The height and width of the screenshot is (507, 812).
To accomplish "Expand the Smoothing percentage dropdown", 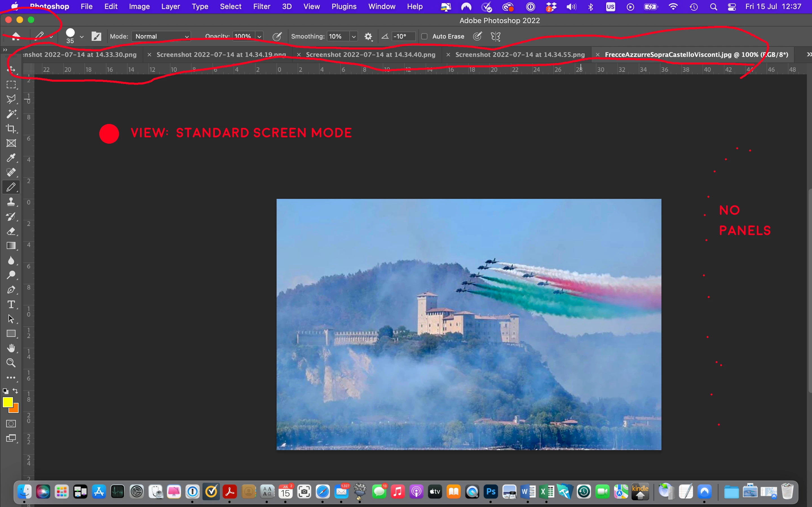I will [x=354, y=37].
